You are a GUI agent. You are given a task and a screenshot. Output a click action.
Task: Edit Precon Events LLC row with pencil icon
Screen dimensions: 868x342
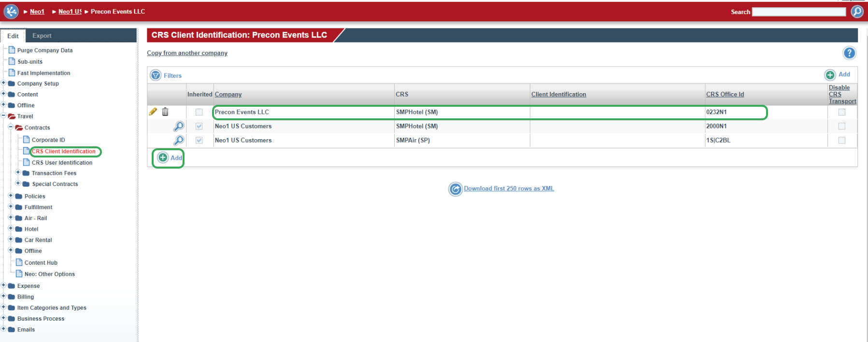pos(153,112)
